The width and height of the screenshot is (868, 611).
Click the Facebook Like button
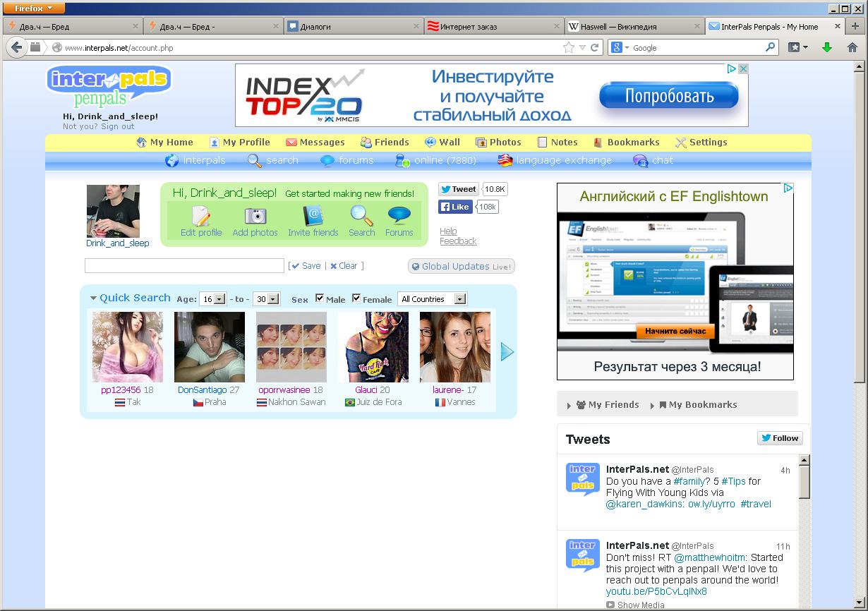tap(455, 207)
